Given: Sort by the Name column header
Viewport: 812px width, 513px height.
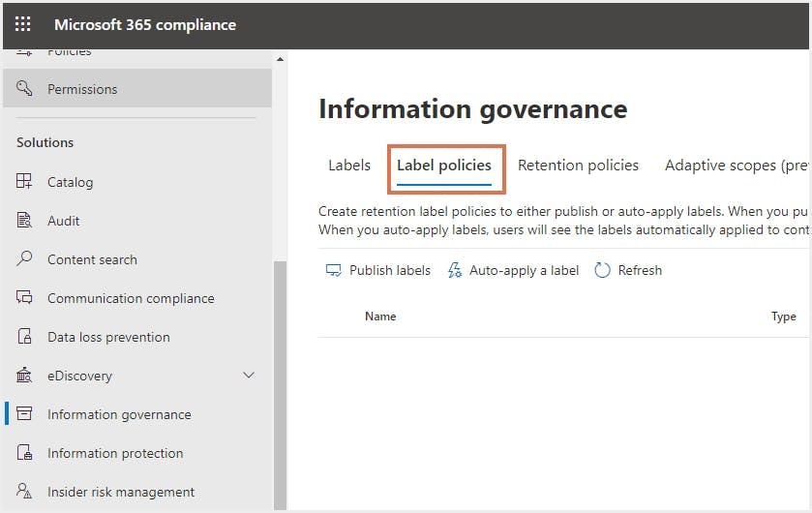Looking at the screenshot, I should [380, 317].
